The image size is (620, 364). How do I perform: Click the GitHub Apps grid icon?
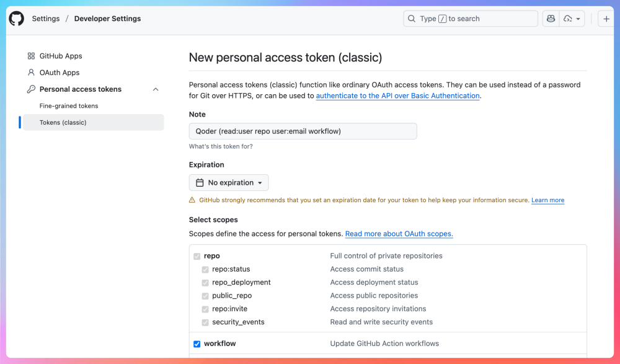tap(31, 56)
